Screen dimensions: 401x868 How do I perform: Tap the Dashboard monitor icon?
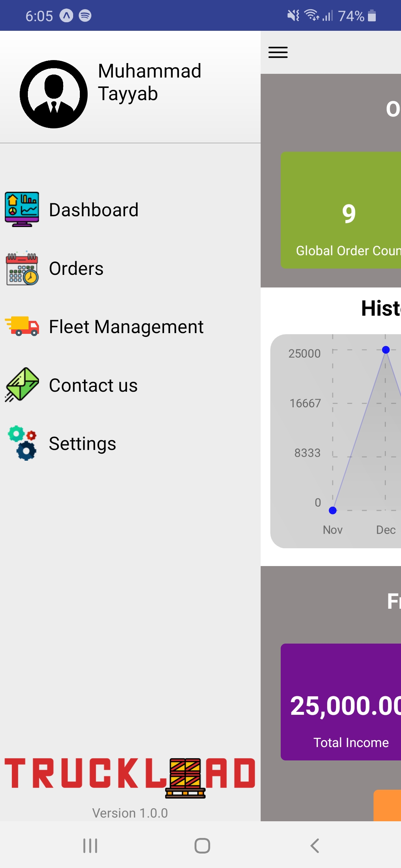[x=22, y=210]
